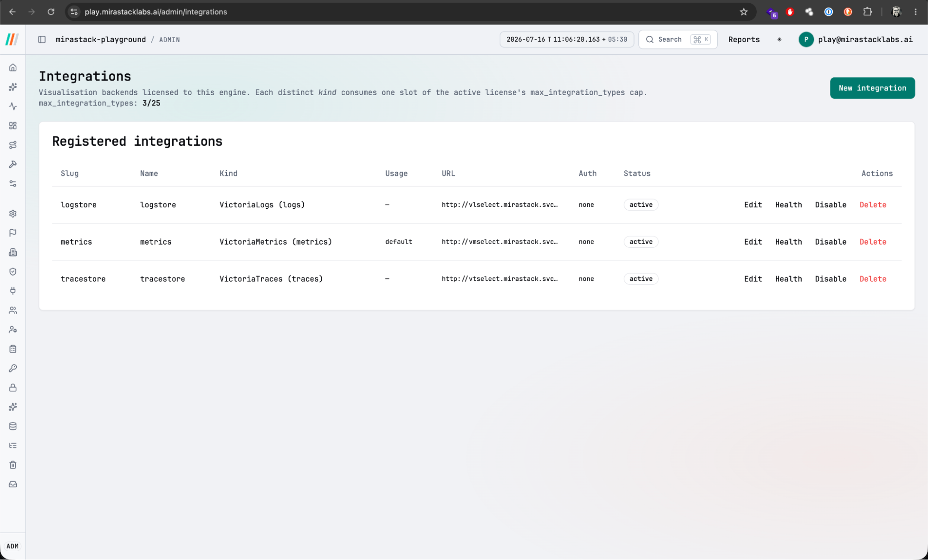
Task: Edit the metrics integration
Action: [753, 242]
